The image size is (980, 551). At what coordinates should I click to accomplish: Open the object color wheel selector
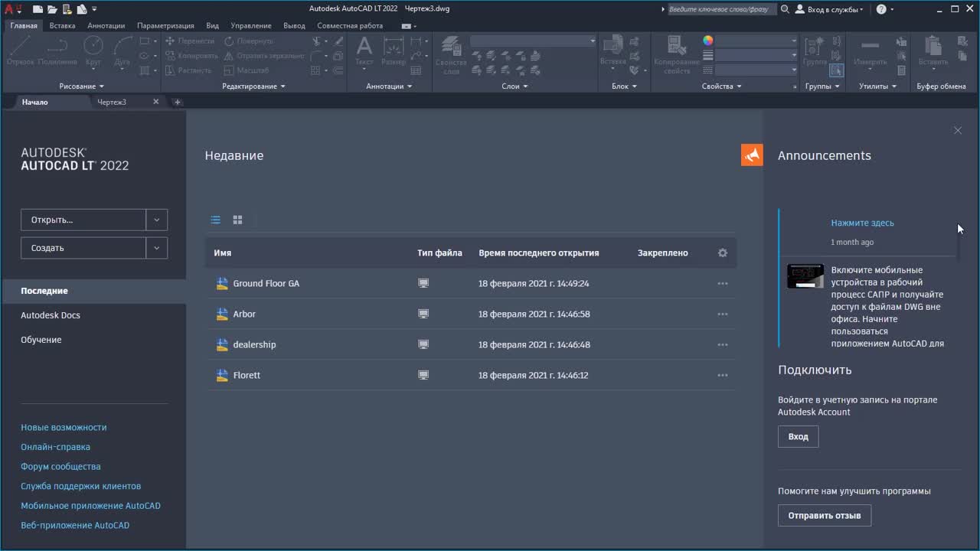(x=708, y=41)
